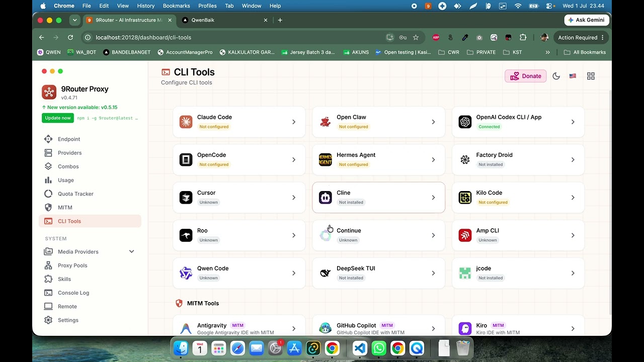
Task: Click the Kiro purple ghost logo
Action: (x=465, y=329)
